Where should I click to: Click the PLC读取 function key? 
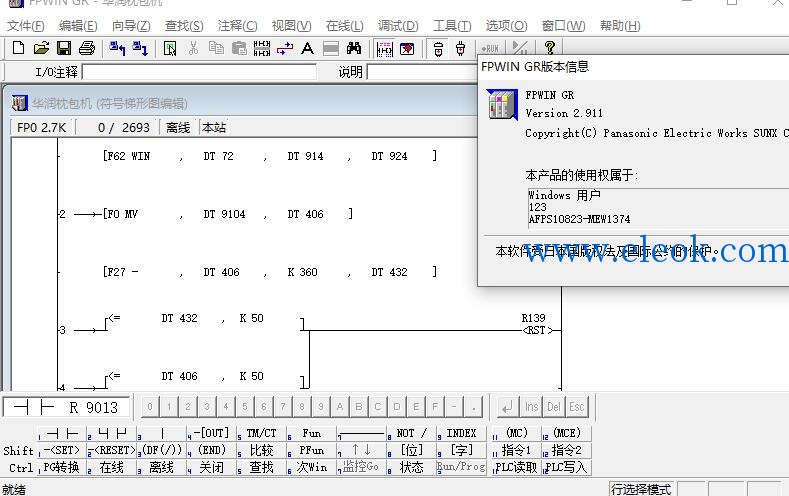(x=516, y=467)
